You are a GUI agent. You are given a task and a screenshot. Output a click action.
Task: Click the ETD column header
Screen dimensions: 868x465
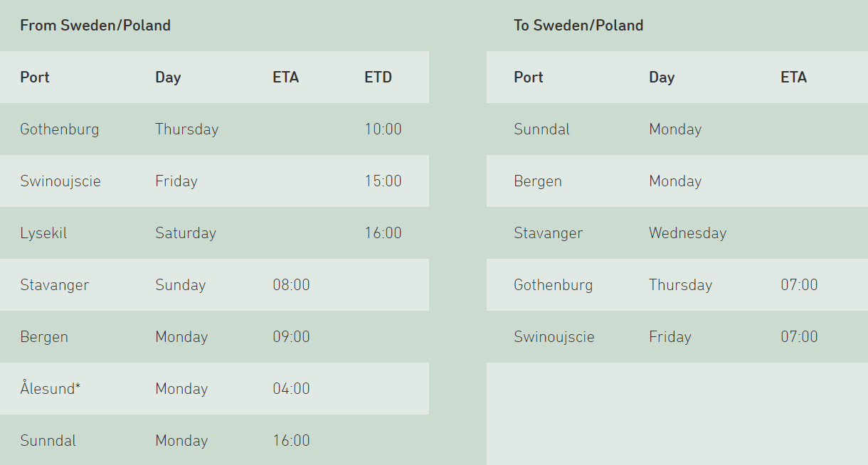coord(378,77)
